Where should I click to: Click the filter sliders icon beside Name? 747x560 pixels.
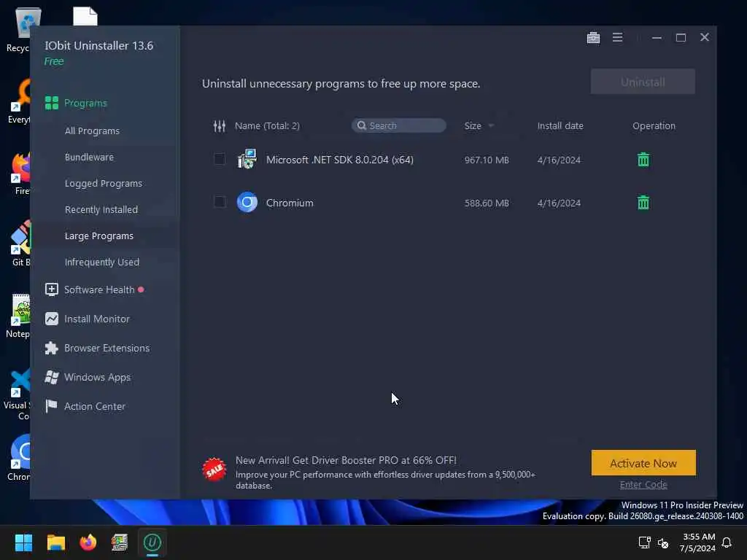219,126
